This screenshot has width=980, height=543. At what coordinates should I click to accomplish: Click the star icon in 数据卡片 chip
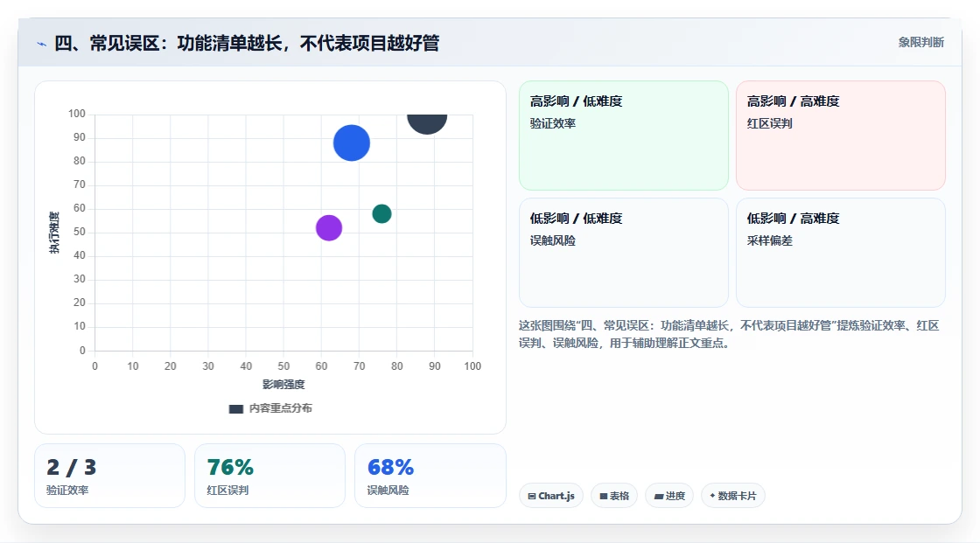pyautogui.click(x=712, y=496)
